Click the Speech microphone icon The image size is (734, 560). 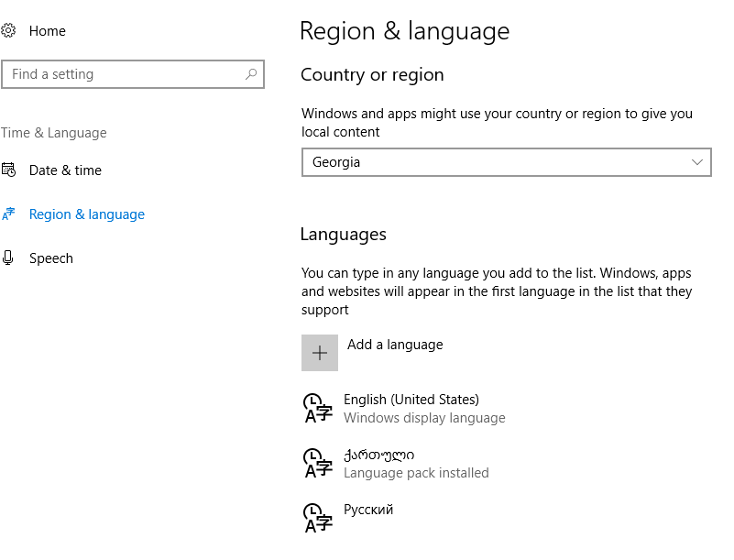8,258
